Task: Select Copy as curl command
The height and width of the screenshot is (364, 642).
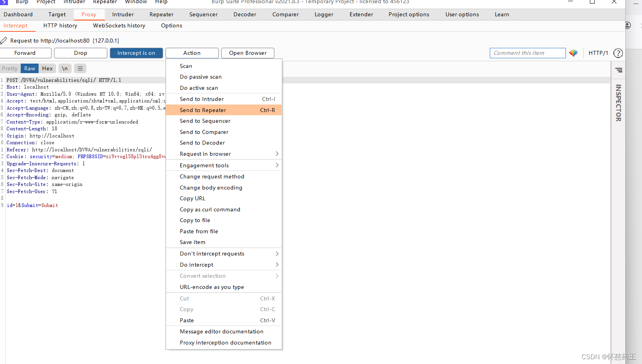Action: [x=224, y=209]
